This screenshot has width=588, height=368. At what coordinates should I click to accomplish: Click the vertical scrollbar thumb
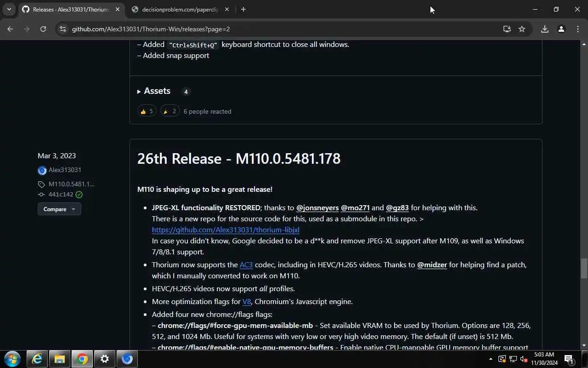(584, 269)
